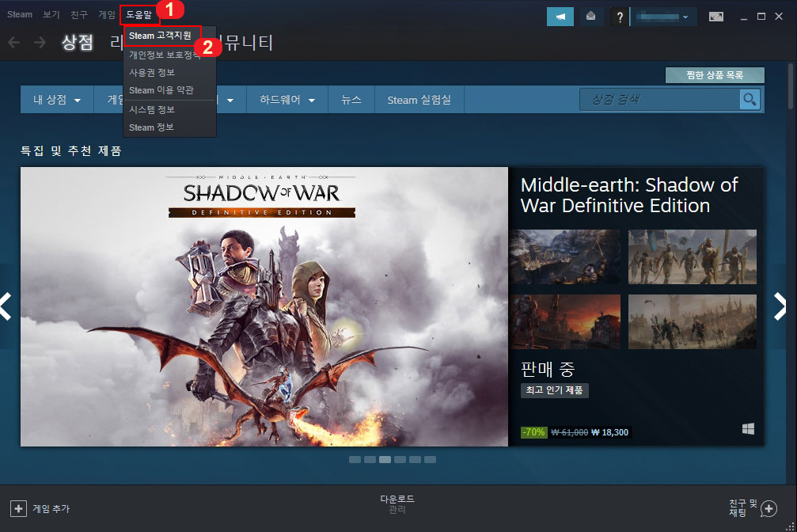Click the Windows platform icon

[748, 429]
